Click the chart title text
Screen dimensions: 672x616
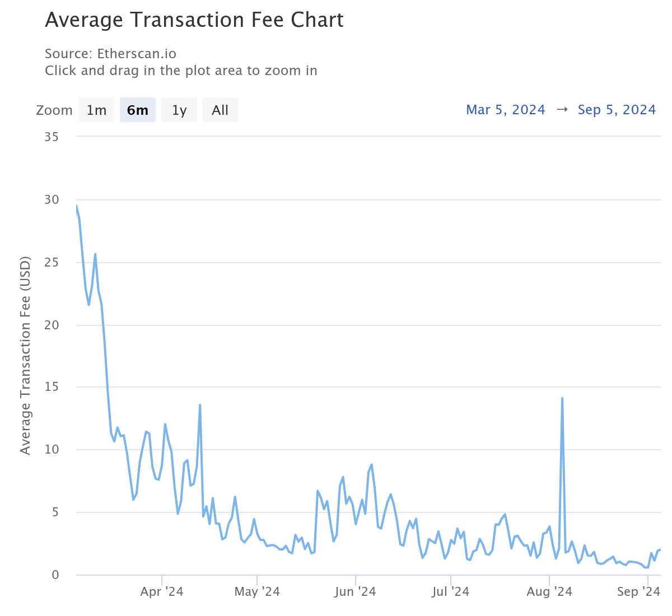click(194, 20)
